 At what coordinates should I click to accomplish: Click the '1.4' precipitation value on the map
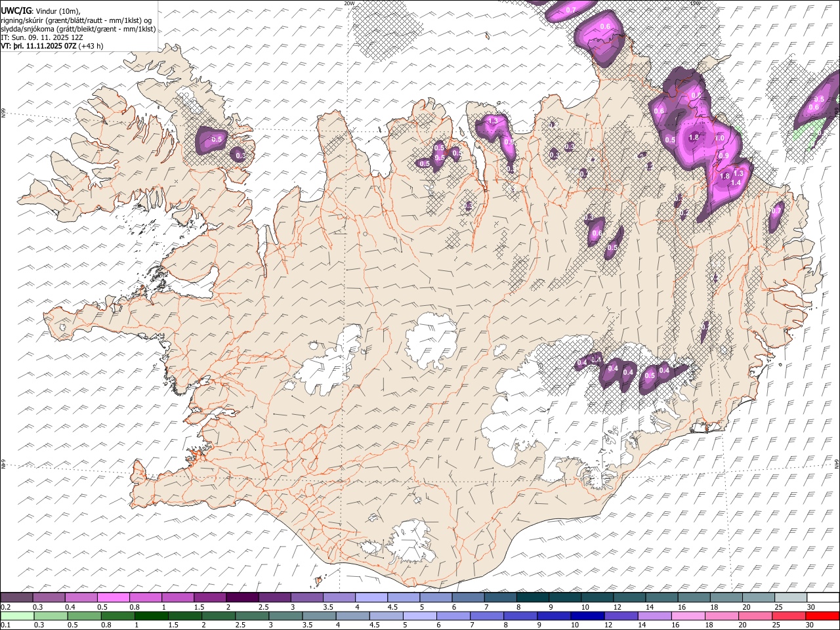pos(736,182)
